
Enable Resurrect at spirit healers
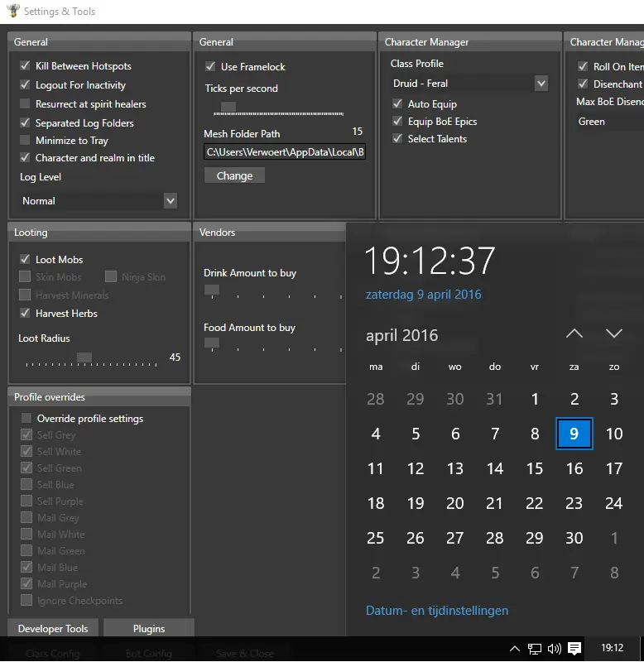coord(26,104)
